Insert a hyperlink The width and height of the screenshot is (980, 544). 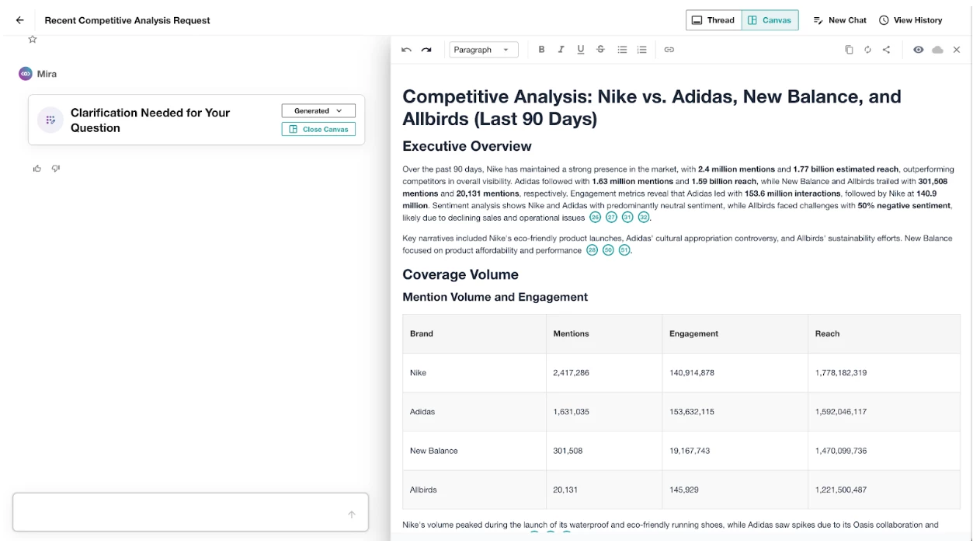669,50
